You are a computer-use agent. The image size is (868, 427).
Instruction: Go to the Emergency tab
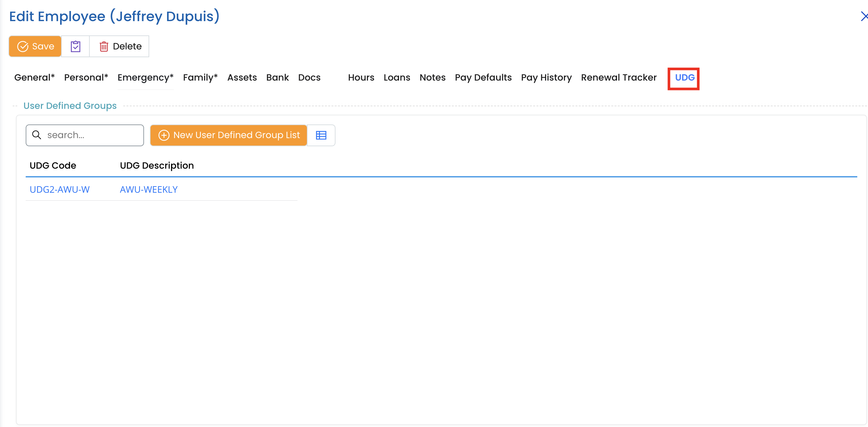(x=145, y=78)
